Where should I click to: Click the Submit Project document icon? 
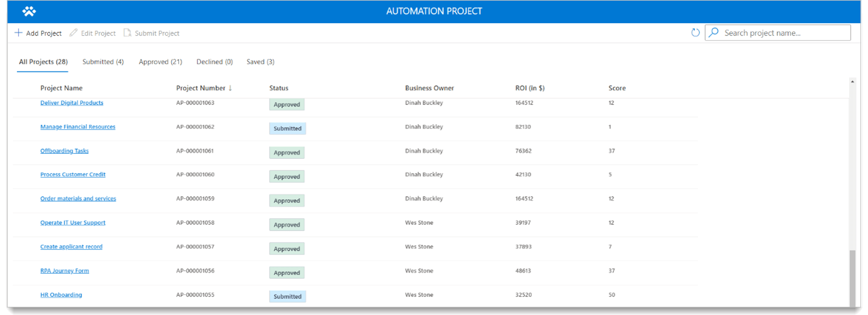127,33
